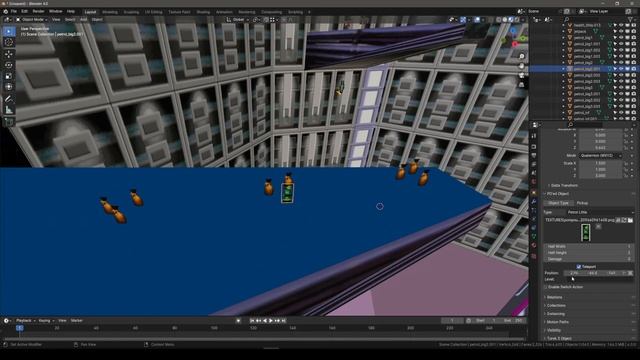The height and width of the screenshot is (360, 640).
Task: Select the Add Cube tool
Action: tap(9, 122)
